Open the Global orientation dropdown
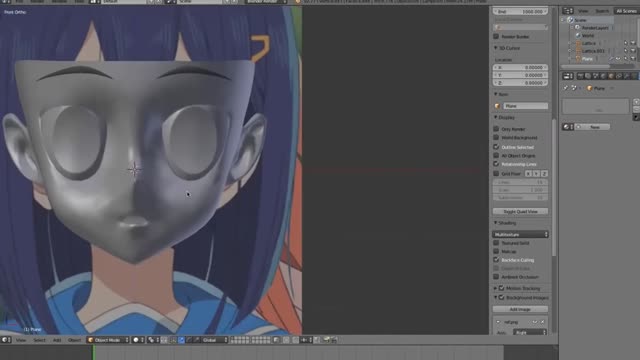Screen dimensions: 640x360 pos(214,340)
